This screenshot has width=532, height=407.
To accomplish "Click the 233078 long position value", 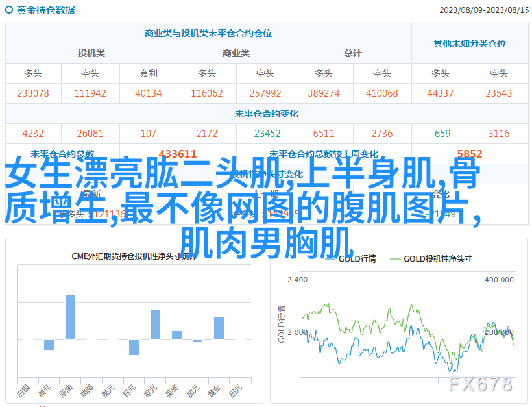I will pos(33,93).
